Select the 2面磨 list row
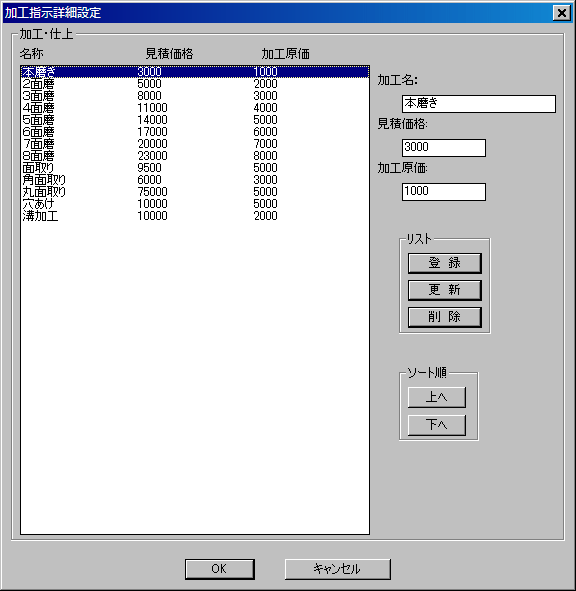The height and width of the screenshot is (591, 576). pyautogui.click(x=195, y=84)
